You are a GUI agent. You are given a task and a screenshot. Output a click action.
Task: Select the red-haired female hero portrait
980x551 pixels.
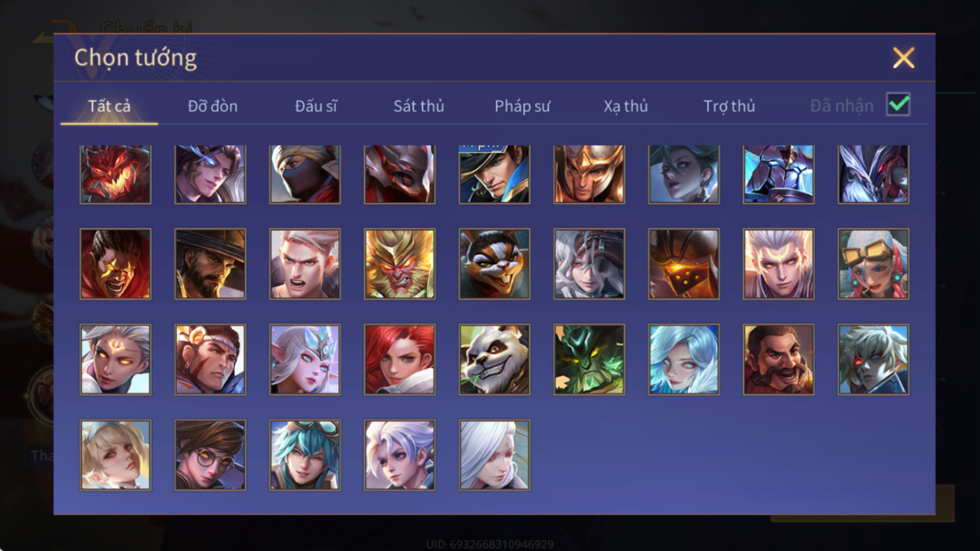(x=400, y=360)
